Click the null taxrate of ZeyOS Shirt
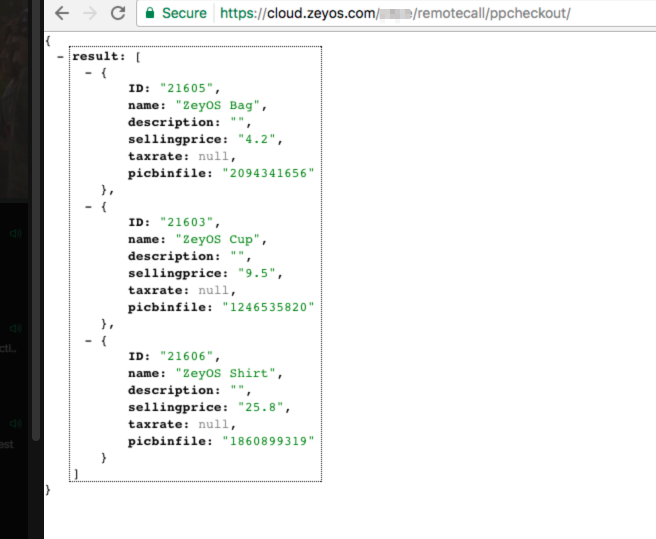Viewport: 656px width, 539px height. (x=213, y=424)
